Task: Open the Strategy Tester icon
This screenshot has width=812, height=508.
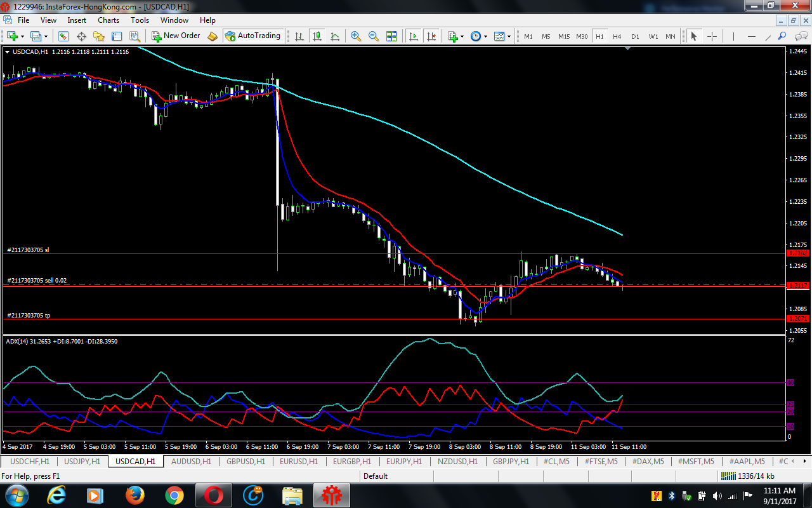Action: pyautogui.click(x=134, y=36)
